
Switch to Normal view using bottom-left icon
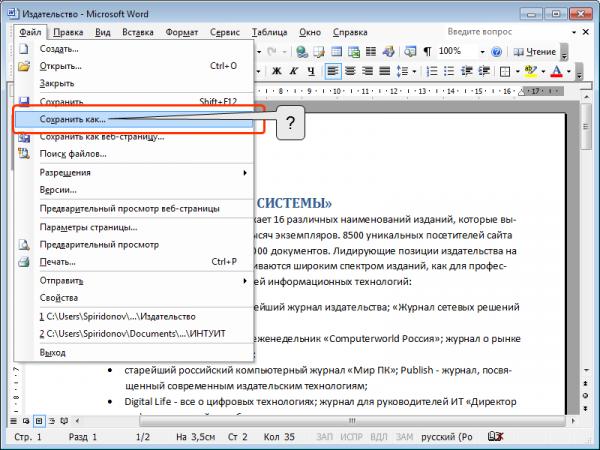tap(13, 421)
